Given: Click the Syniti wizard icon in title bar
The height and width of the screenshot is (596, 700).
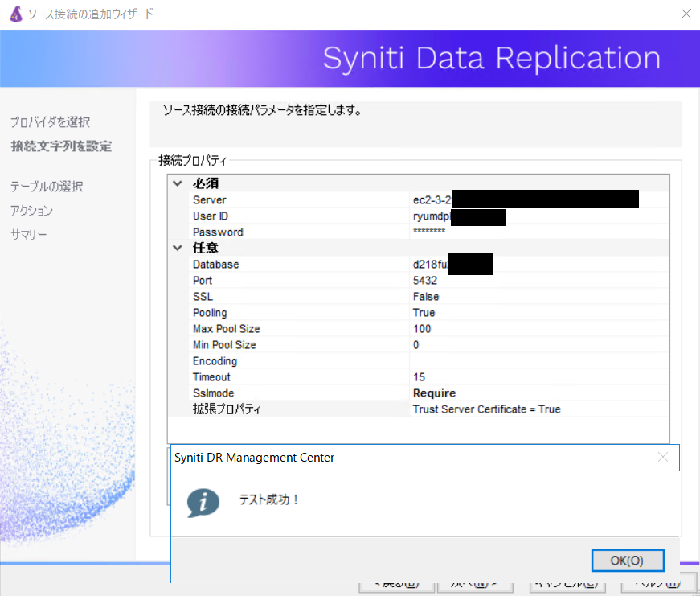Looking at the screenshot, I should pyautogui.click(x=15, y=14).
